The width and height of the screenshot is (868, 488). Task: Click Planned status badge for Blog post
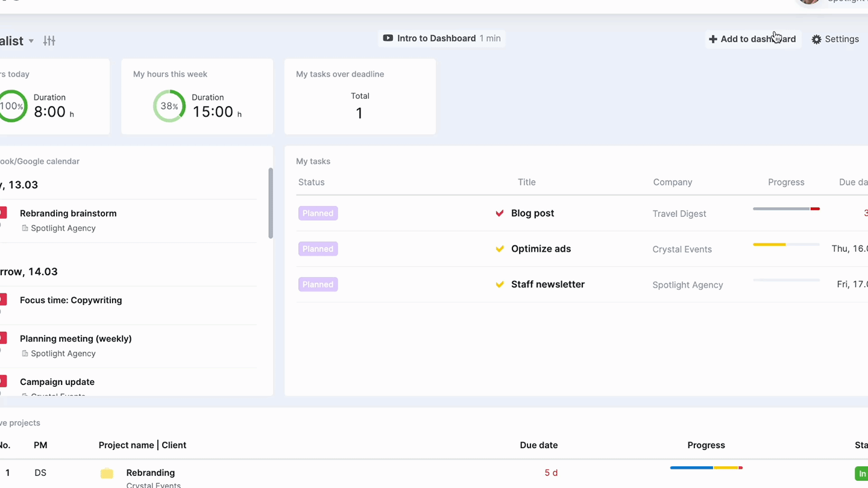(x=318, y=213)
